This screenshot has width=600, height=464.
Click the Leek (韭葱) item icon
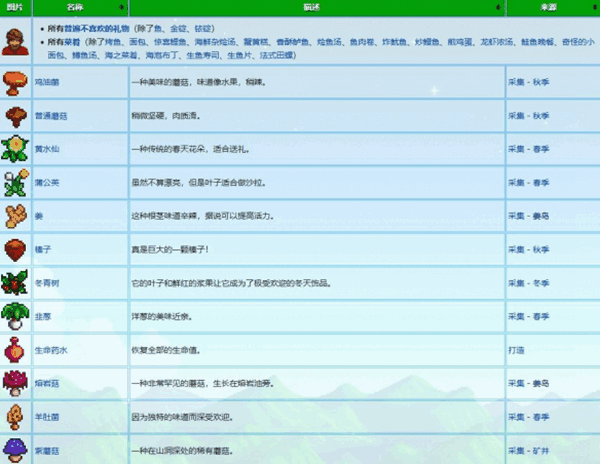(15, 316)
